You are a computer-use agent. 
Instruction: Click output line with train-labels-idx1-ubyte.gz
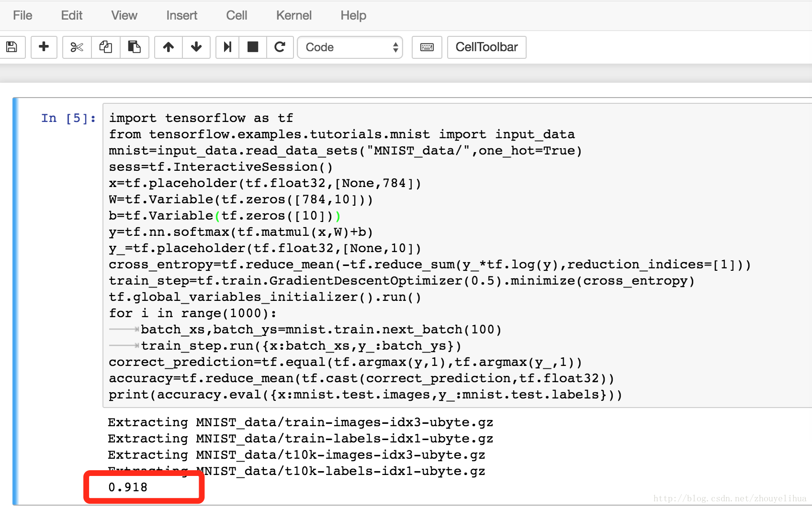click(301, 439)
